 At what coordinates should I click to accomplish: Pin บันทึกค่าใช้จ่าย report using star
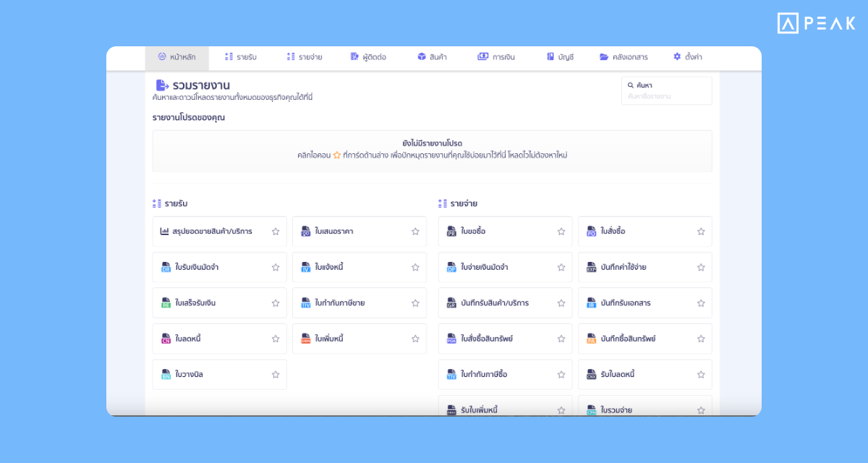(701, 267)
